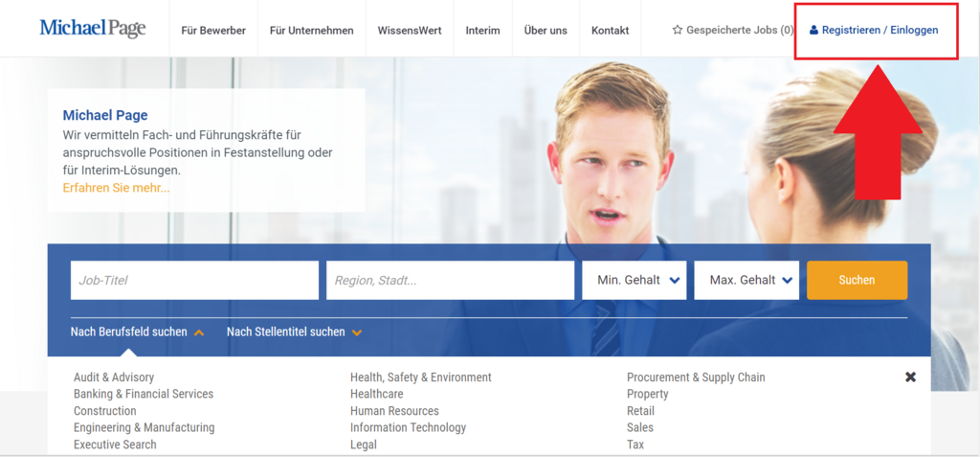Screen dimensions: 980x457
Task: Select Banking & Financial Services
Action: click(144, 394)
